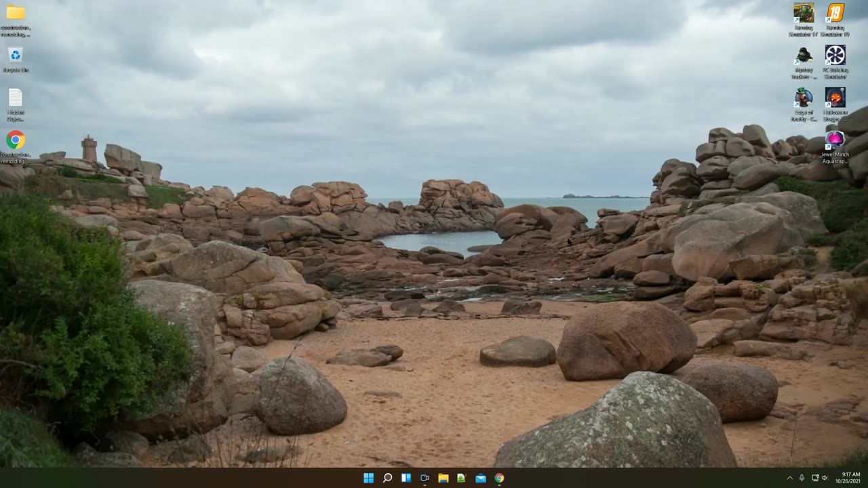
Task: Open the Mail app from taskbar
Action: click(481, 478)
